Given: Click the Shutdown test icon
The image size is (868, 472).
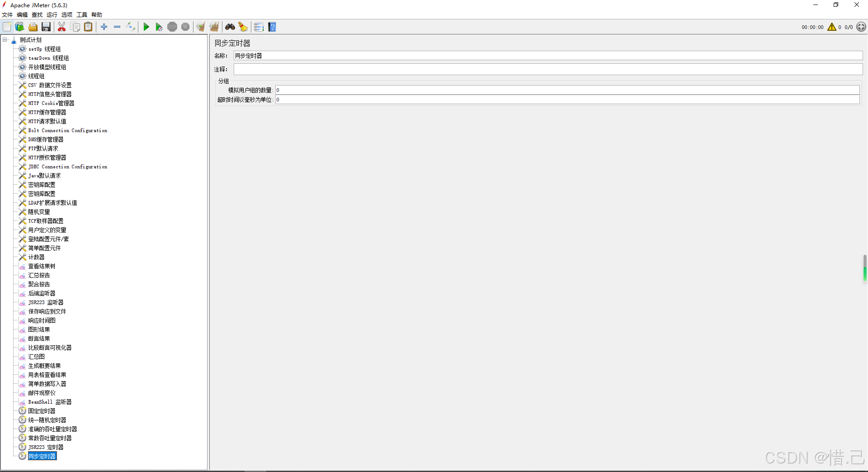Looking at the screenshot, I should point(185,27).
